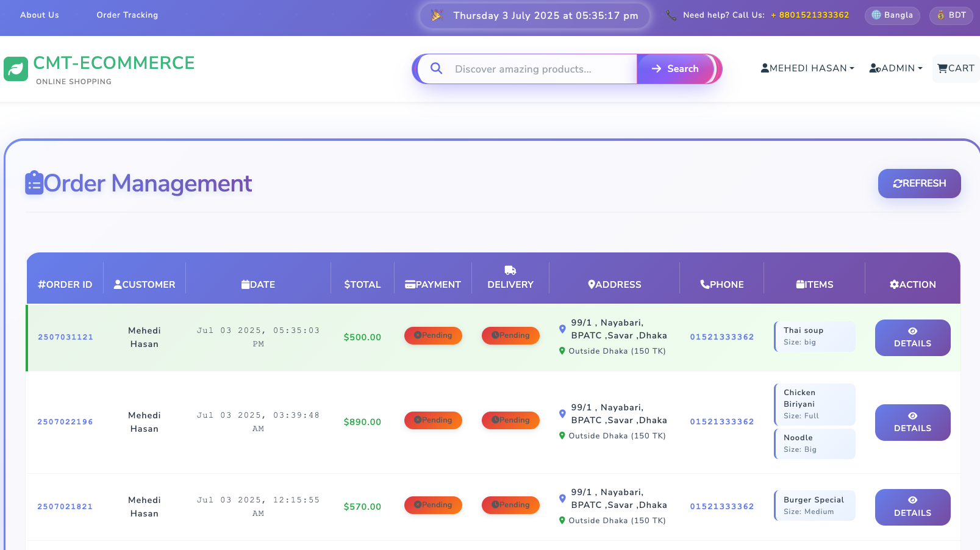Open order ID 2507022196 link

(65, 422)
